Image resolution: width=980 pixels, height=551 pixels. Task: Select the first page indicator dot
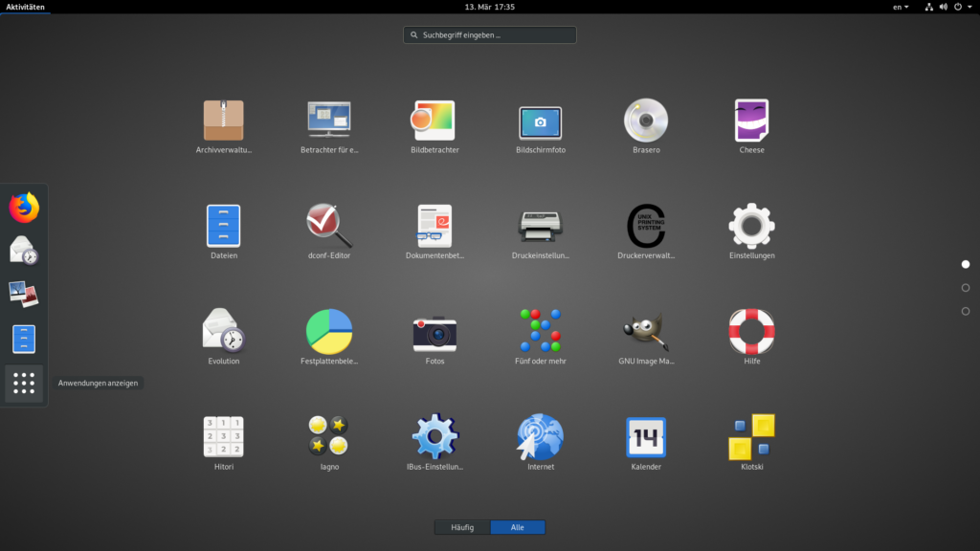point(966,265)
